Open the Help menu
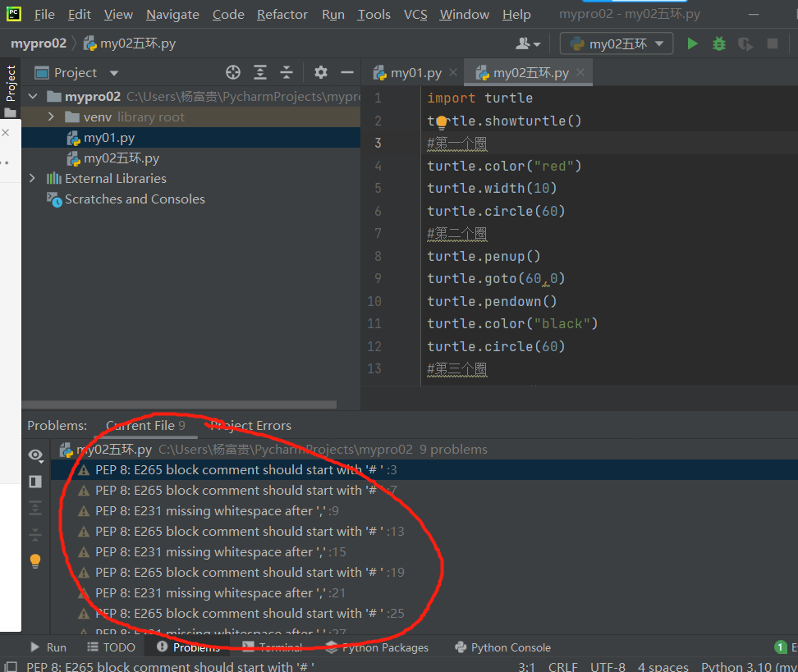798x672 pixels. pos(516,15)
